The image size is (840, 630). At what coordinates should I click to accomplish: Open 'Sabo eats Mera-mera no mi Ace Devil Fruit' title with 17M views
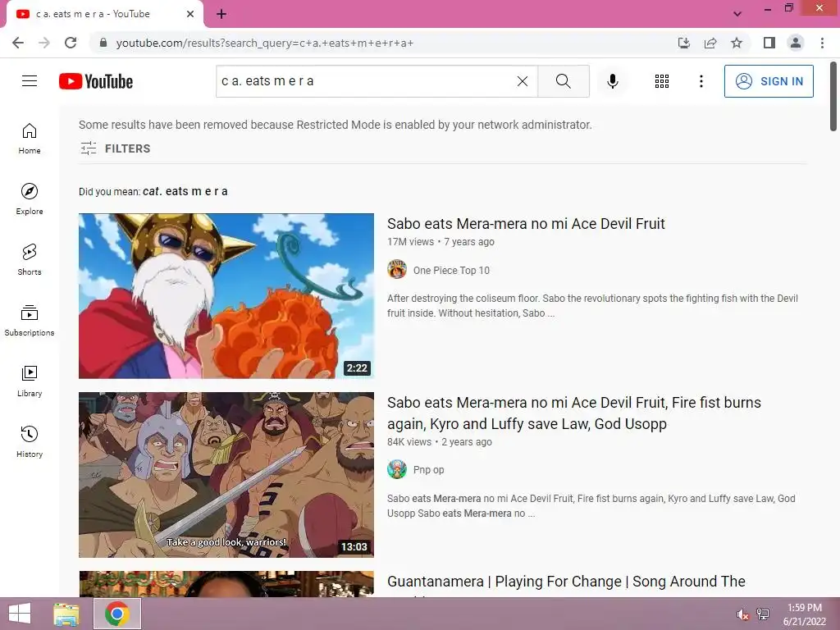(x=526, y=223)
